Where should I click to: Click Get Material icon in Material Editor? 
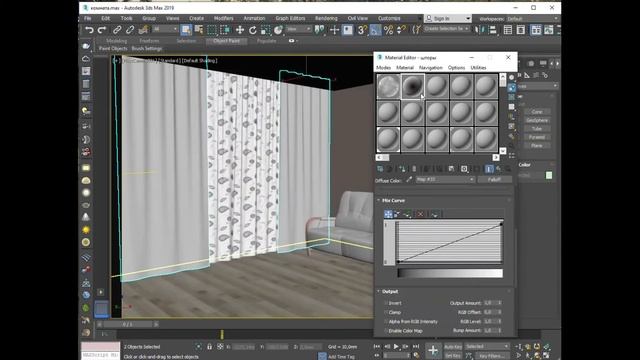(x=380, y=169)
